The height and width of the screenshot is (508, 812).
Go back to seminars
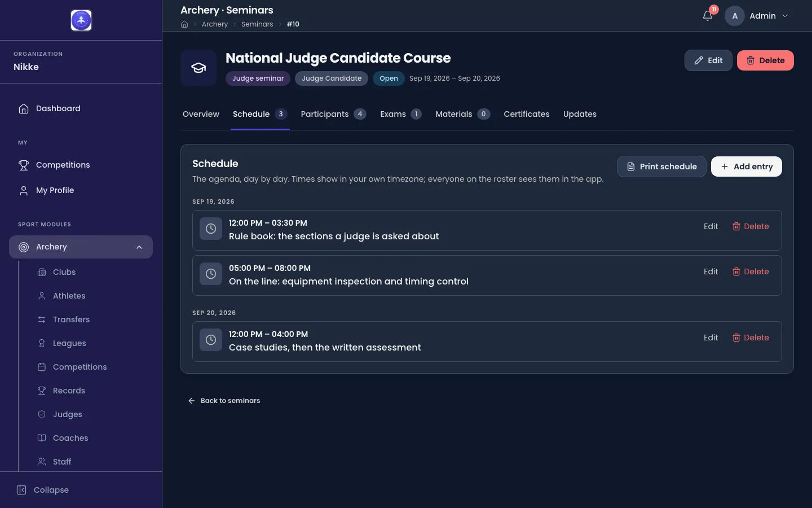coord(224,401)
